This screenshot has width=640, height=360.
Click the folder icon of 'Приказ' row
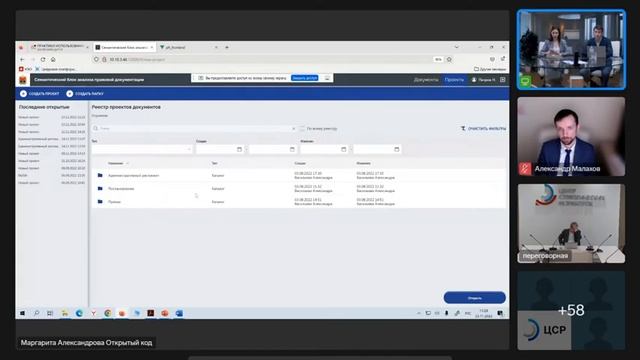coord(100,202)
